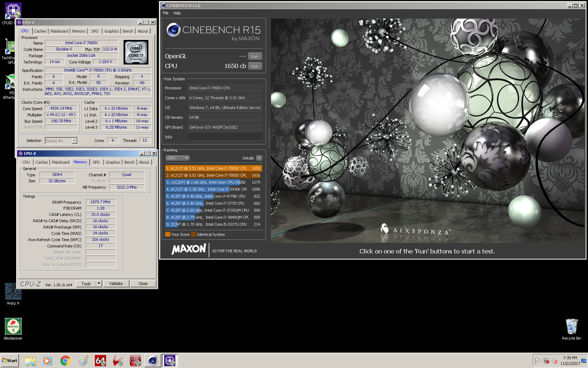588x368 pixels.
Task: Click the muted volume tray icon
Action: pos(555,361)
